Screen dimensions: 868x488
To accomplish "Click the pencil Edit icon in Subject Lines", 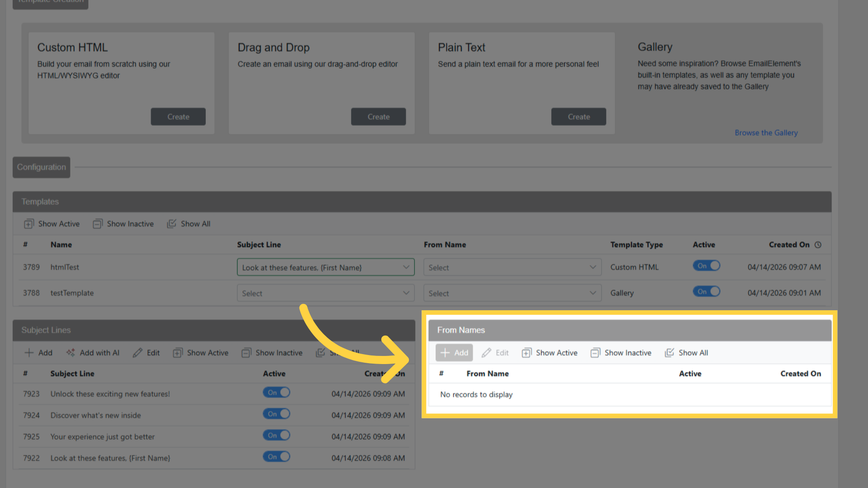I will click(138, 353).
